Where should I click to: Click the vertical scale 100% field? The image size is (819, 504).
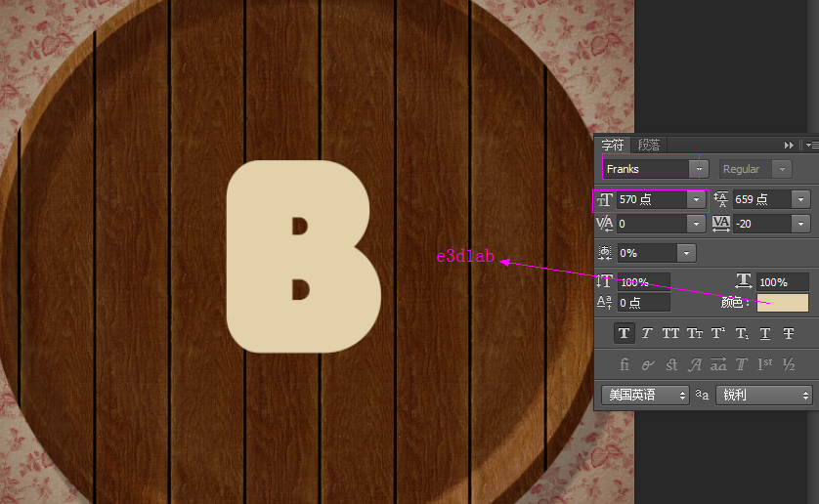pyautogui.click(x=643, y=282)
